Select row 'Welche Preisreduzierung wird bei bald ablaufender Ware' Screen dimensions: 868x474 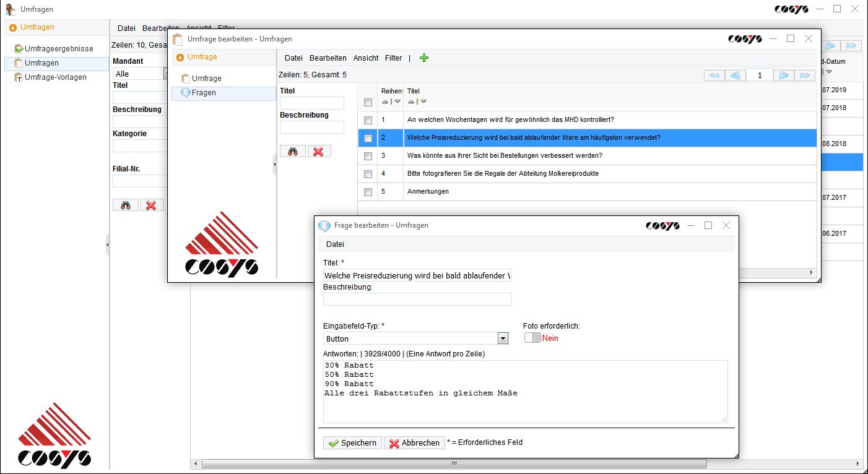coord(587,138)
